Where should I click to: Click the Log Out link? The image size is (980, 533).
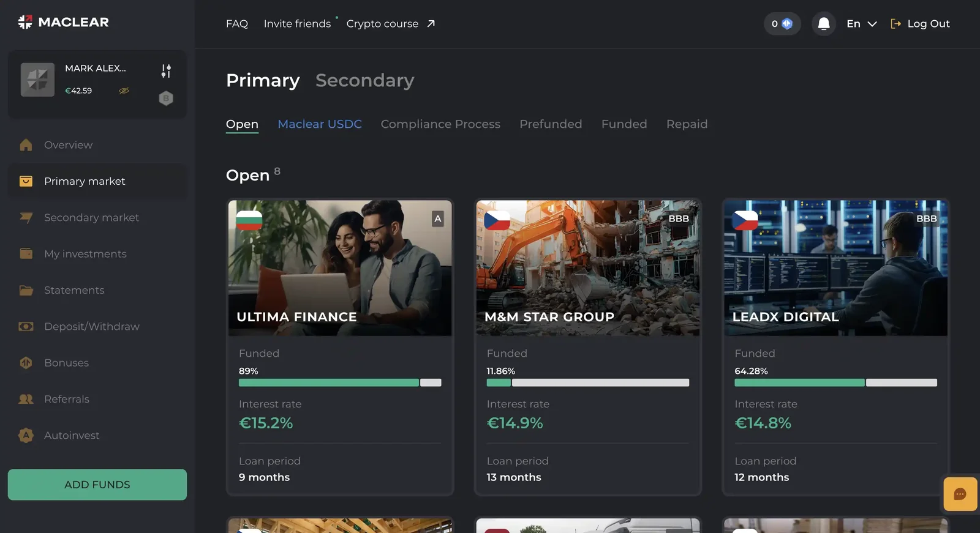[x=920, y=24]
